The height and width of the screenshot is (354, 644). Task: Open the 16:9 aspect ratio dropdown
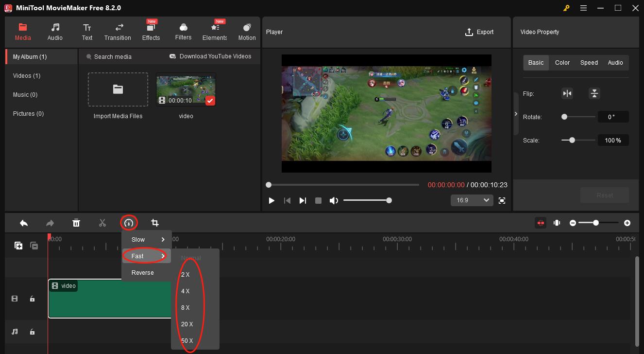click(x=472, y=200)
